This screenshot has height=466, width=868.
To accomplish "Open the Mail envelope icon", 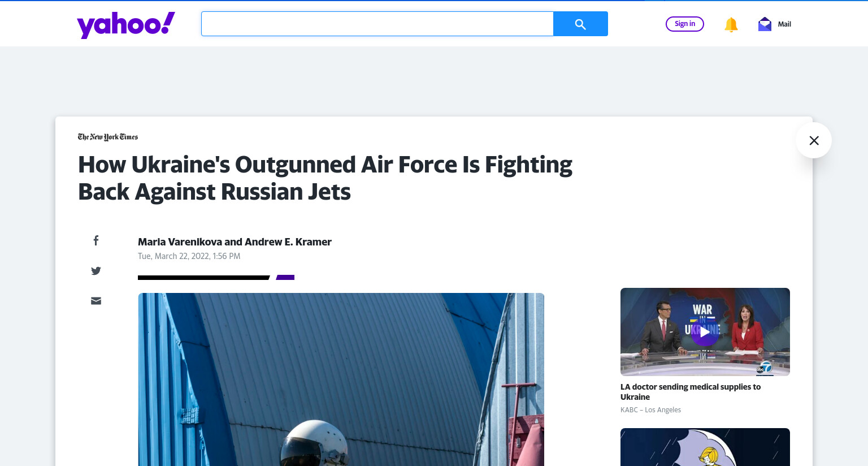I will click(x=765, y=24).
